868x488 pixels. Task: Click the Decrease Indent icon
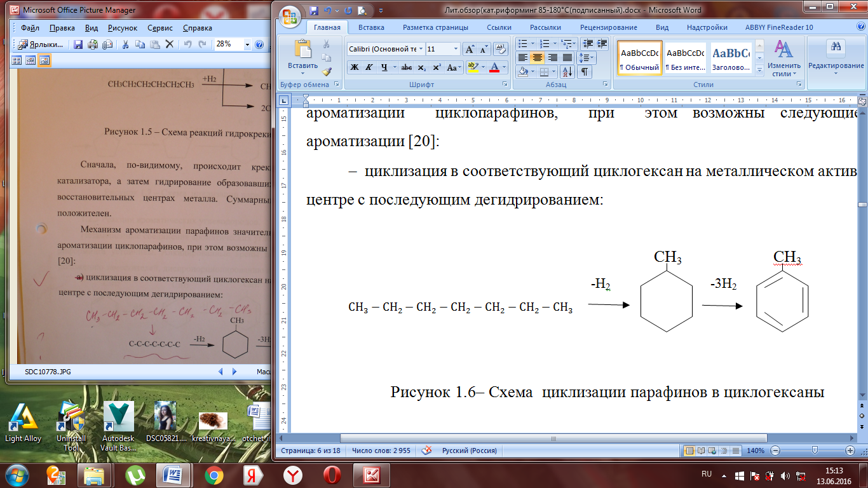tap(587, 44)
